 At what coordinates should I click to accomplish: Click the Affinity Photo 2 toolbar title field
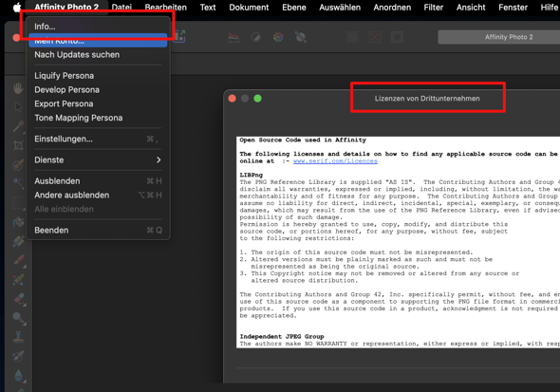click(499, 37)
